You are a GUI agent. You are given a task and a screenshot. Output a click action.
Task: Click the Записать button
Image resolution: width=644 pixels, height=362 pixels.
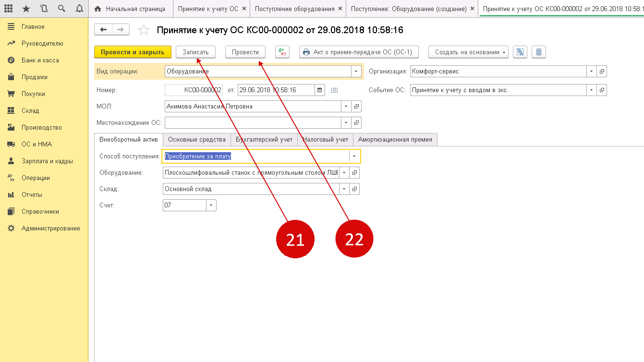[195, 52]
